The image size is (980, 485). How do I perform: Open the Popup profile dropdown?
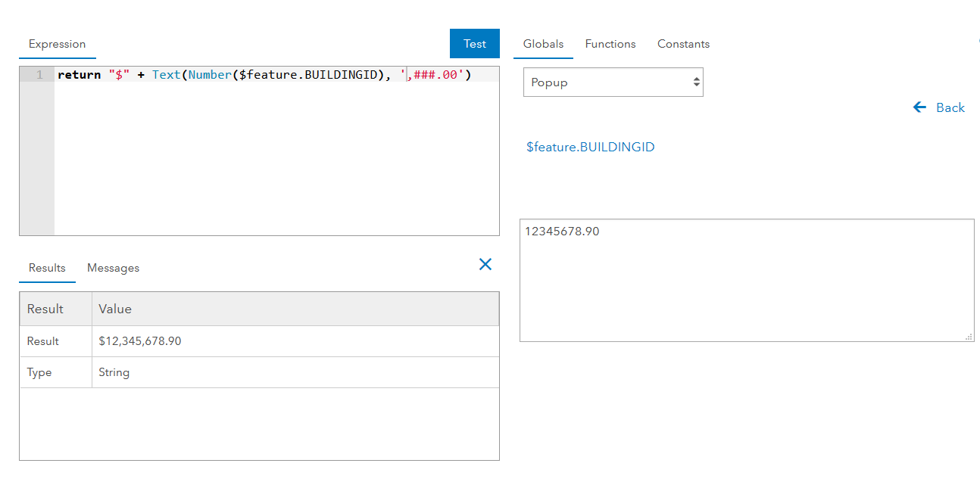click(x=613, y=82)
